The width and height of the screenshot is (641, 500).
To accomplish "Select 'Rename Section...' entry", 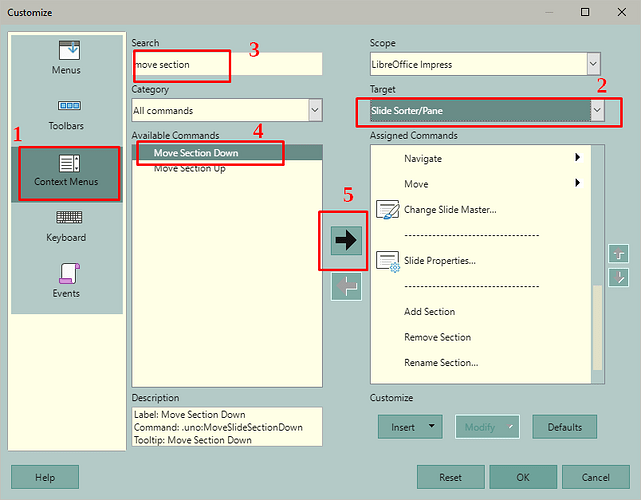I will [x=441, y=363].
